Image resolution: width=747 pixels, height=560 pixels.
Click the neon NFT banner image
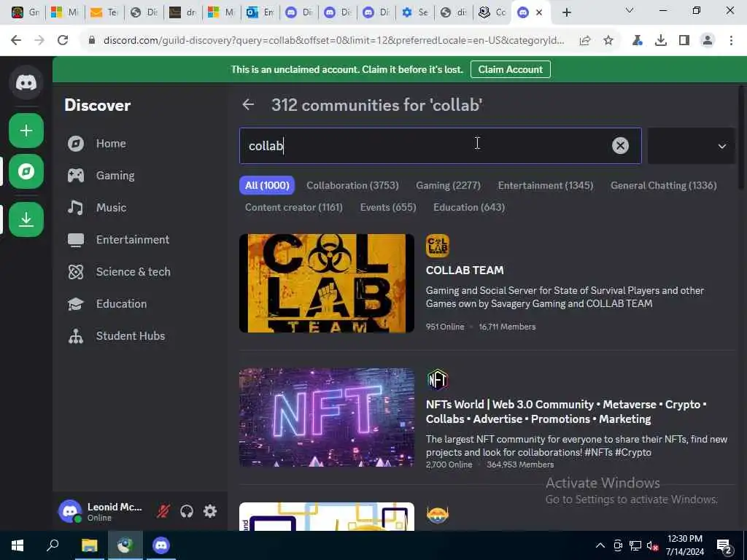tap(327, 418)
